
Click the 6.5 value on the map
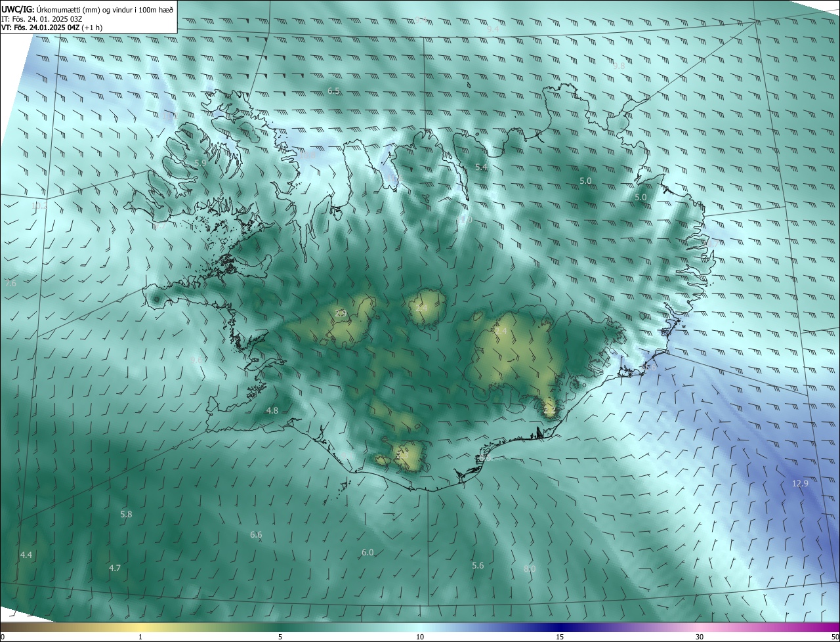coord(333,91)
